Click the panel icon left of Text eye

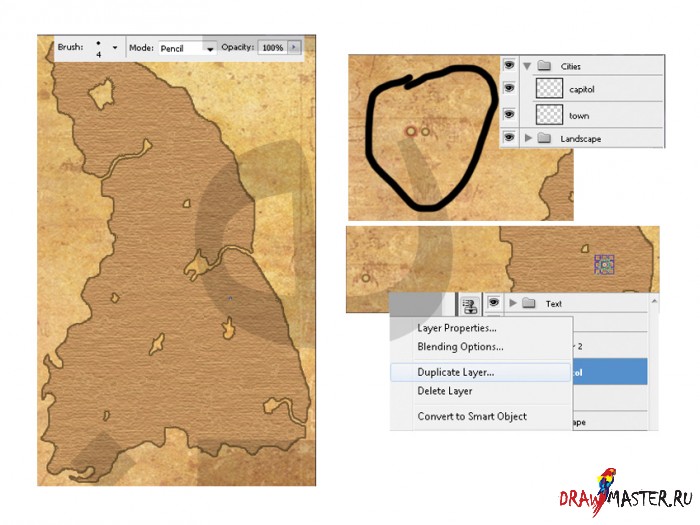point(470,306)
